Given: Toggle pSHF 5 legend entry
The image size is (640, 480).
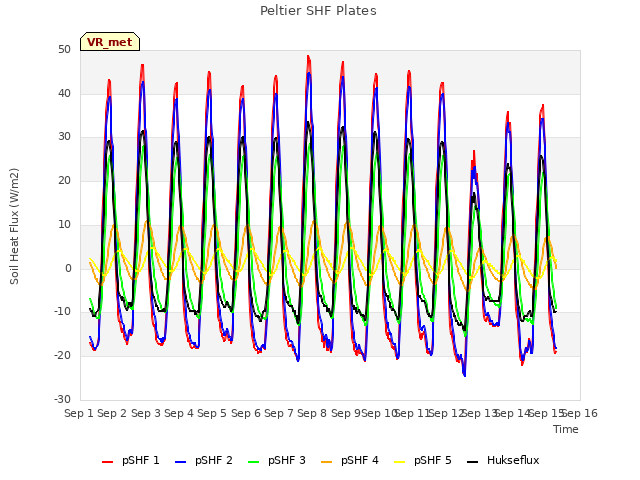Looking at the screenshot, I should pyautogui.click(x=423, y=460).
